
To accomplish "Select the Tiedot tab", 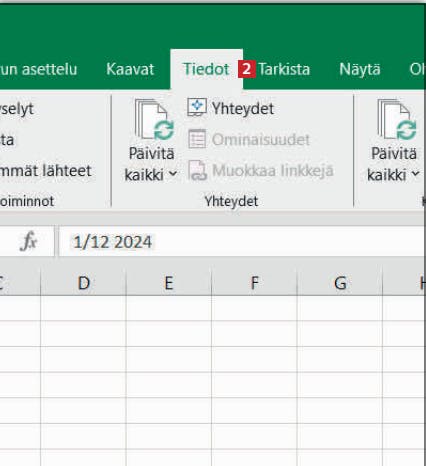I will tap(206, 69).
